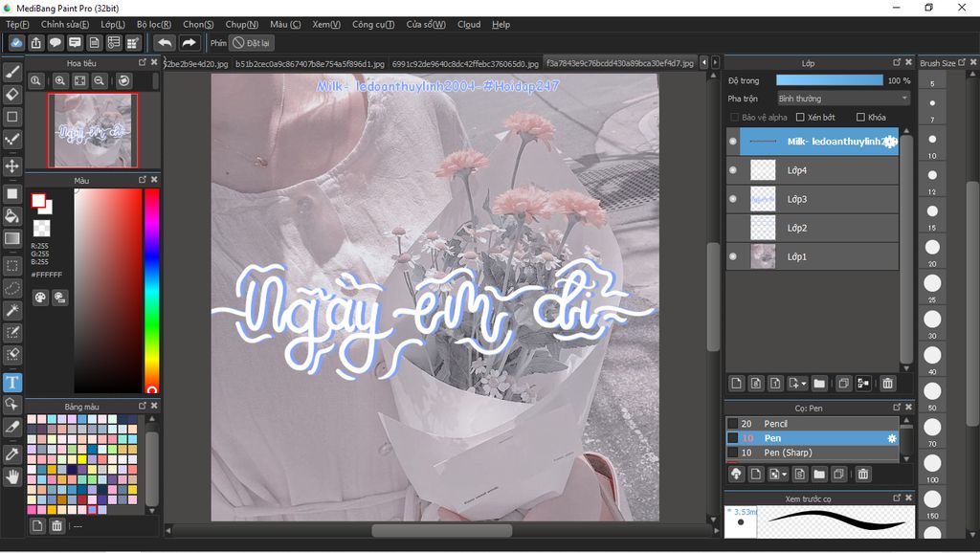This screenshot has height=553, width=980.
Task: Enable the Xén bớt checkbox
Action: (800, 118)
